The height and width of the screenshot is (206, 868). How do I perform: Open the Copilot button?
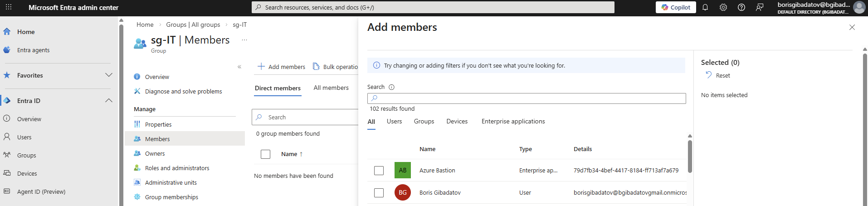(x=675, y=7)
